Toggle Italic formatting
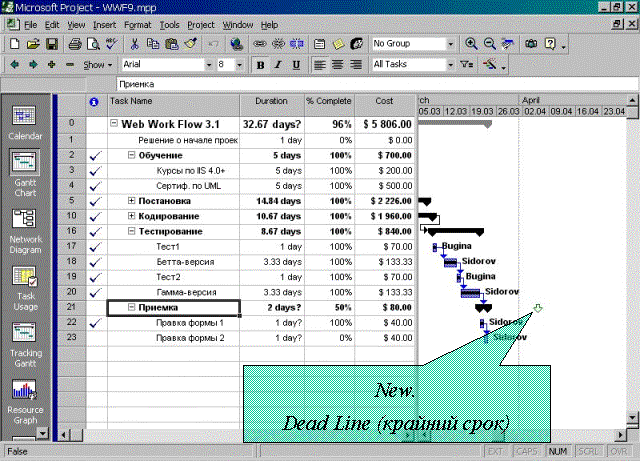Viewport: 640px width, 461px height. click(278, 65)
